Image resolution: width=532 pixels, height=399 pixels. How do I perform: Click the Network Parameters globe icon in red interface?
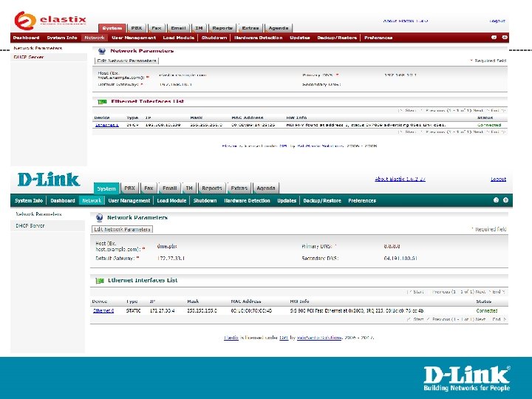tap(101, 51)
